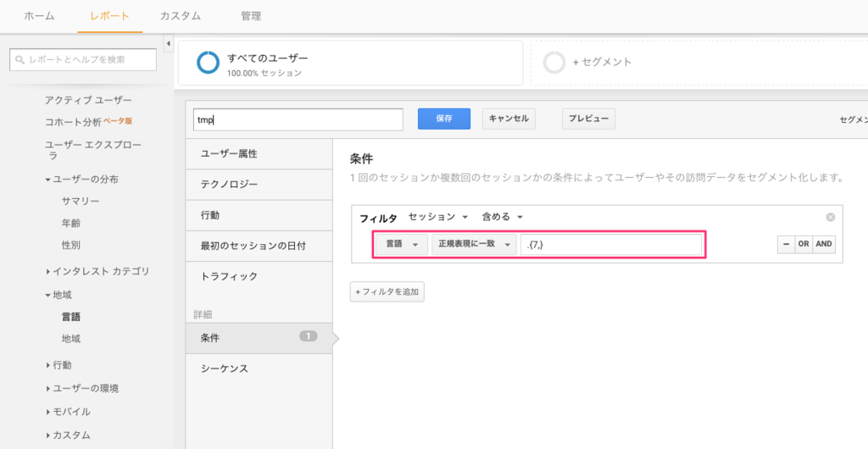Add an OR condition

(804, 244)
